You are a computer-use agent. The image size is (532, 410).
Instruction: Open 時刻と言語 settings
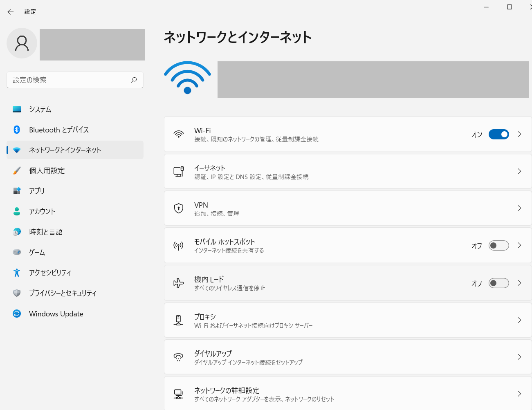(x=45, y=232)
